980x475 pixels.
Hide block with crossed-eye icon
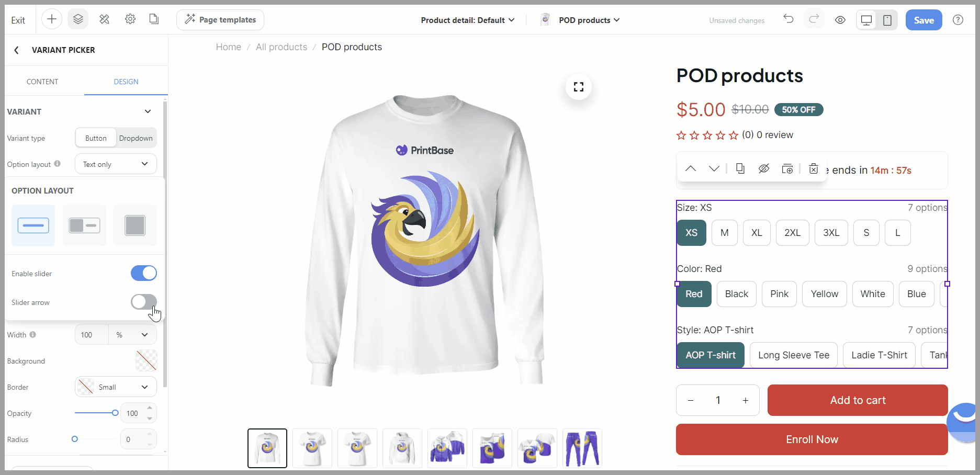pos(764,168)
